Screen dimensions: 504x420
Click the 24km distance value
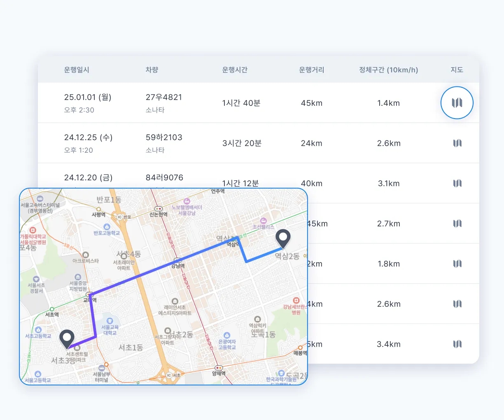312,143
